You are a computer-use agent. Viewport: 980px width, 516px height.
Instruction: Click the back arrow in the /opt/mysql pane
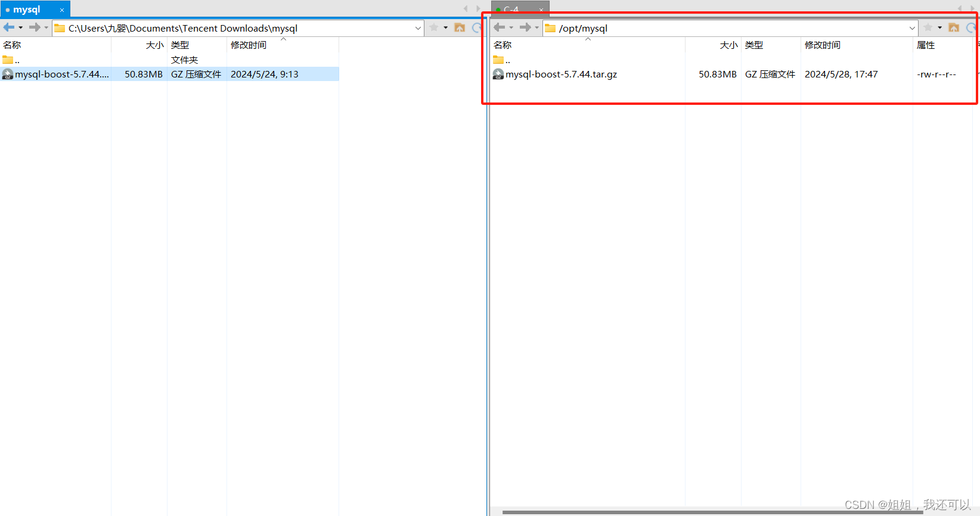click(500, 27)
